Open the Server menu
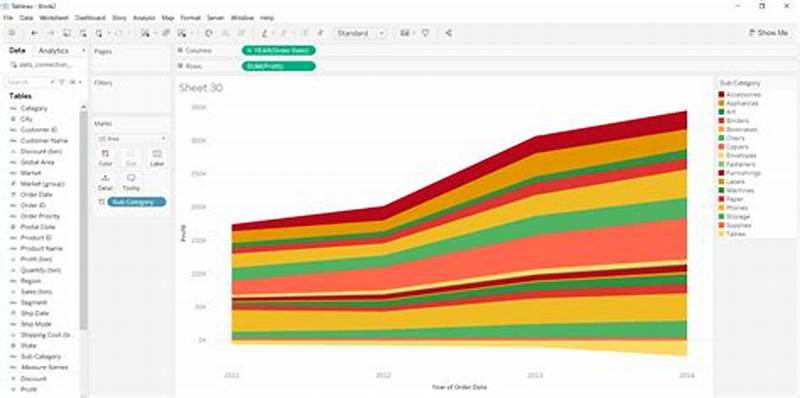Viewport: 800px width, 398px height. [215, 18]
